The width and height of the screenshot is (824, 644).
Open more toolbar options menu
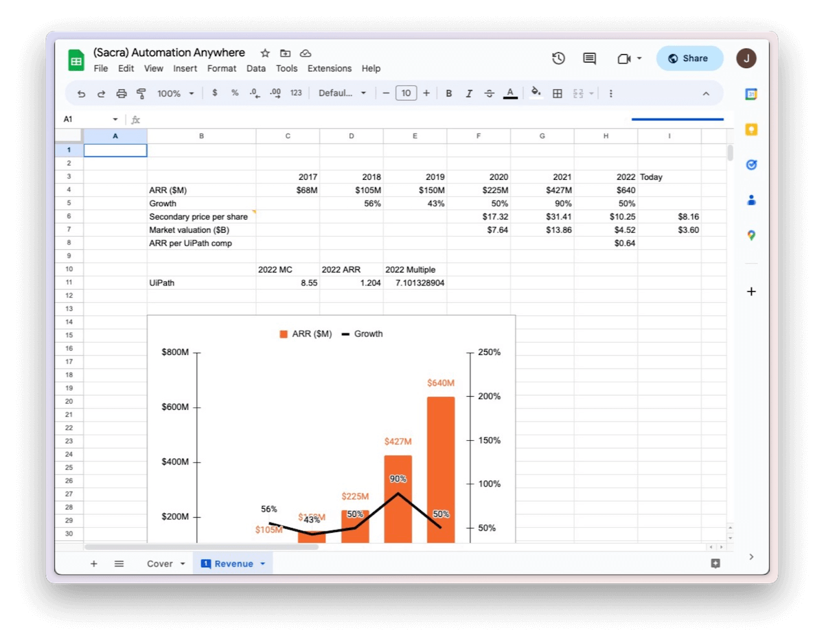tap(611, 93)
